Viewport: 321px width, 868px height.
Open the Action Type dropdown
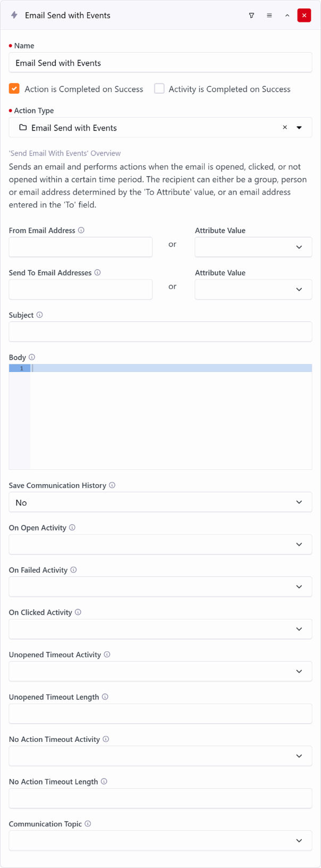299,128
